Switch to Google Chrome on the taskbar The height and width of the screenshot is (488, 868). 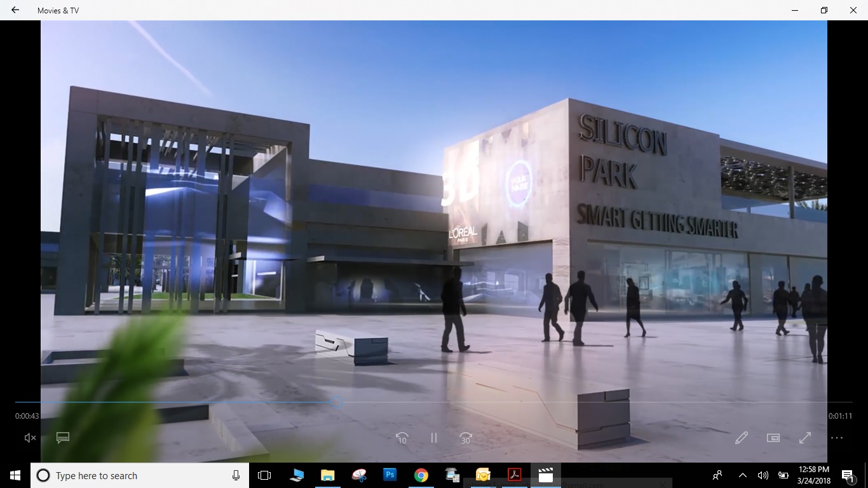(x=421, y=475)
